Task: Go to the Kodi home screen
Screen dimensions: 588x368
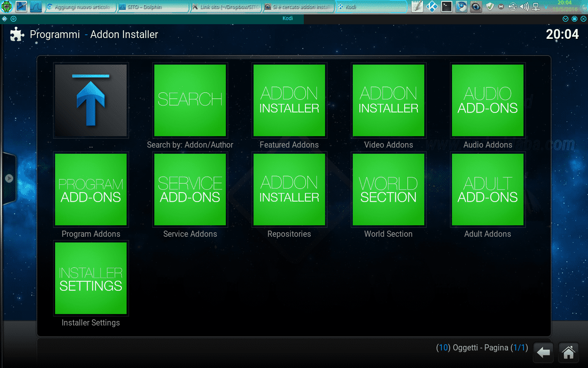Action: [x=568, y=352]
